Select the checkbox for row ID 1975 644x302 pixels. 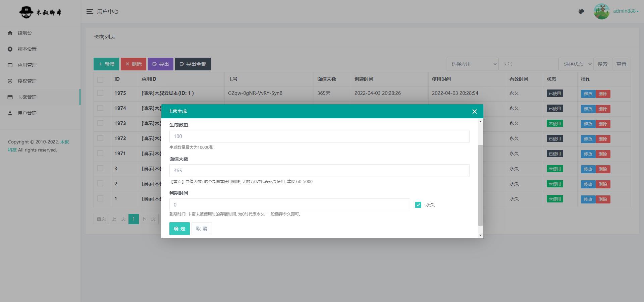100,93
